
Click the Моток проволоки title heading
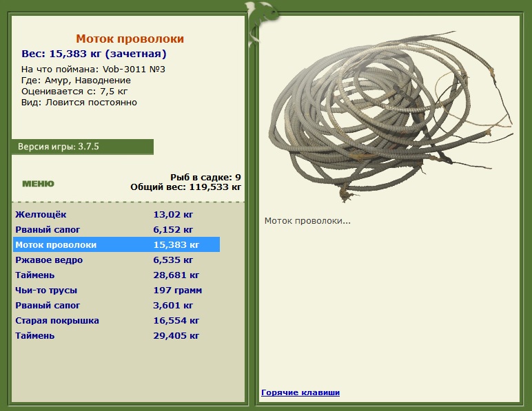(130, 39)
